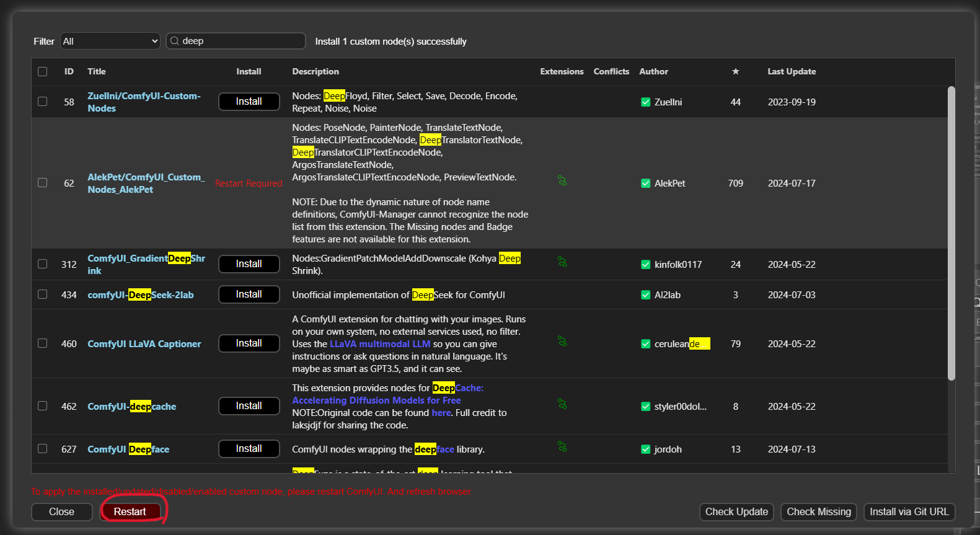Viewport: 980px width, 535px height.
Task: Click the green verified check beside ZuelIni
Action: 645,102
